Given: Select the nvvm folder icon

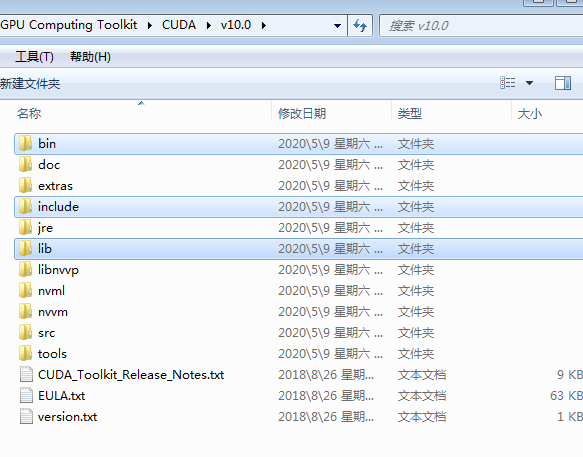Looking at the screenshot, I should [25, 312].
